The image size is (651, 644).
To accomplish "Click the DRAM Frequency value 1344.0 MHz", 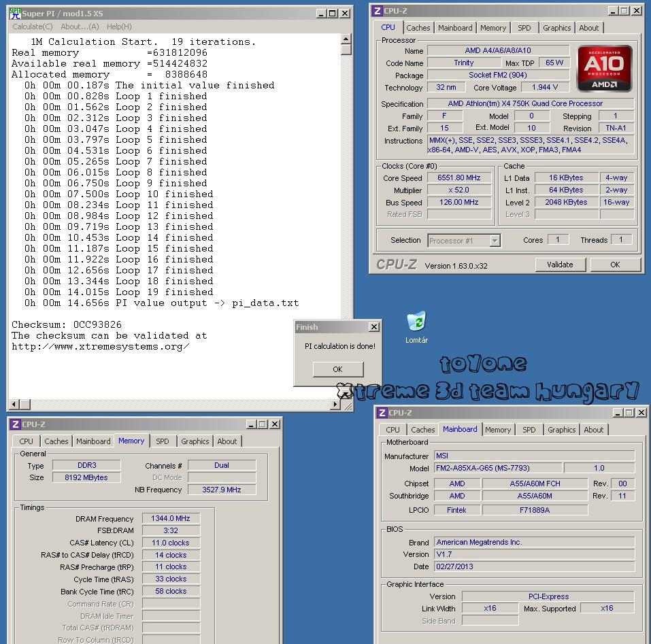I will pos(171,518).
